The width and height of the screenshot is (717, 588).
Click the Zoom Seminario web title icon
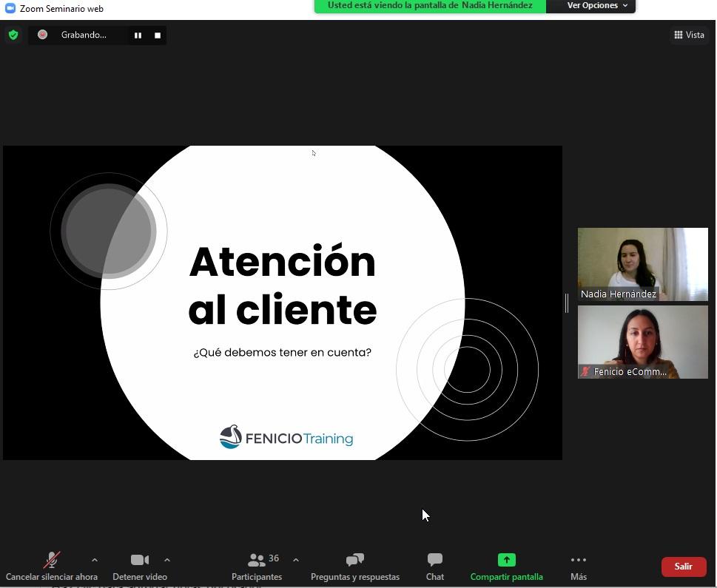[10, 8]
